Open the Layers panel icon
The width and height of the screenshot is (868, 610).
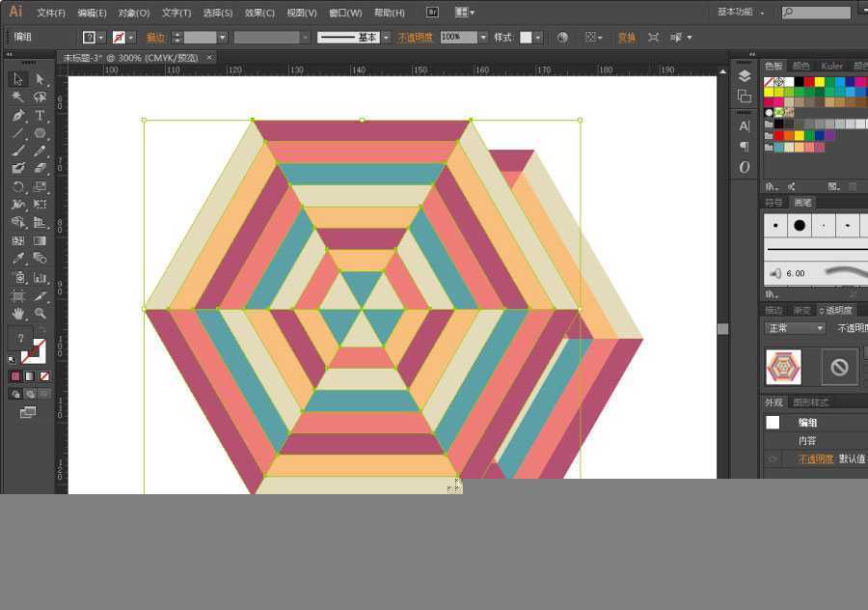[x=744, y=76]
